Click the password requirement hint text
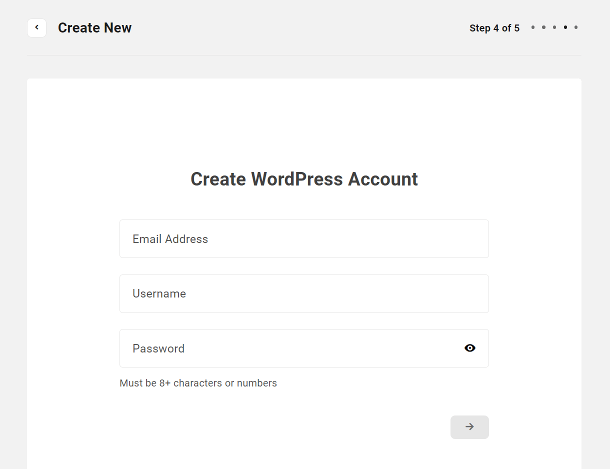 coord(198,383)
